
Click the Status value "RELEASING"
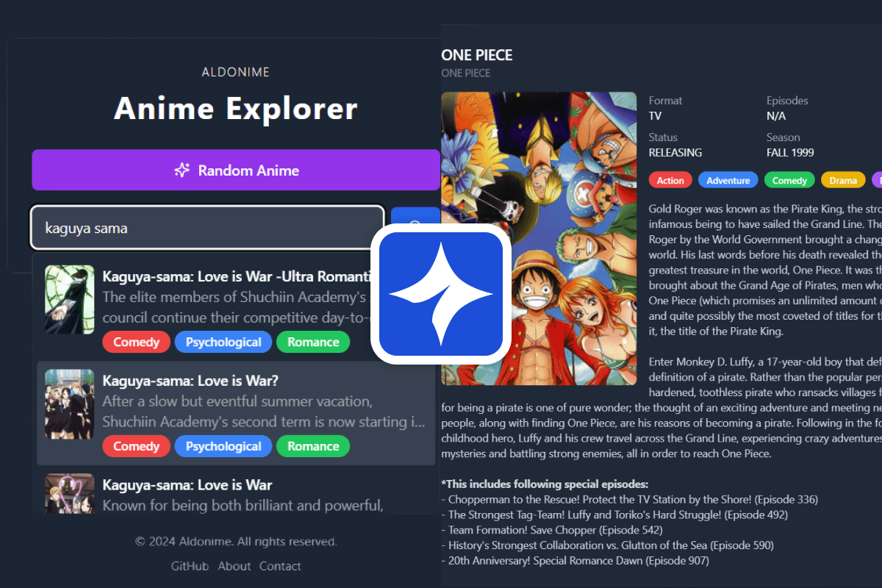tap(675, 153)
